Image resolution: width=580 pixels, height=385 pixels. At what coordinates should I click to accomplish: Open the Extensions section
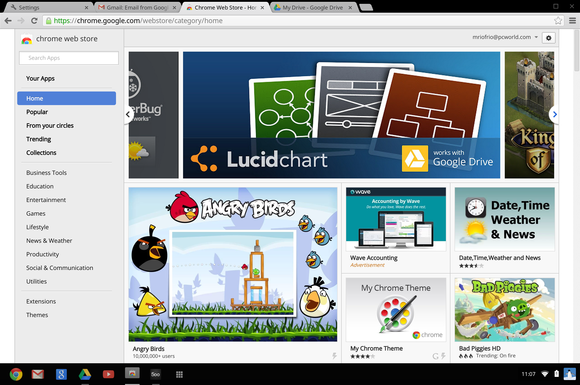[x=41, y=301]
